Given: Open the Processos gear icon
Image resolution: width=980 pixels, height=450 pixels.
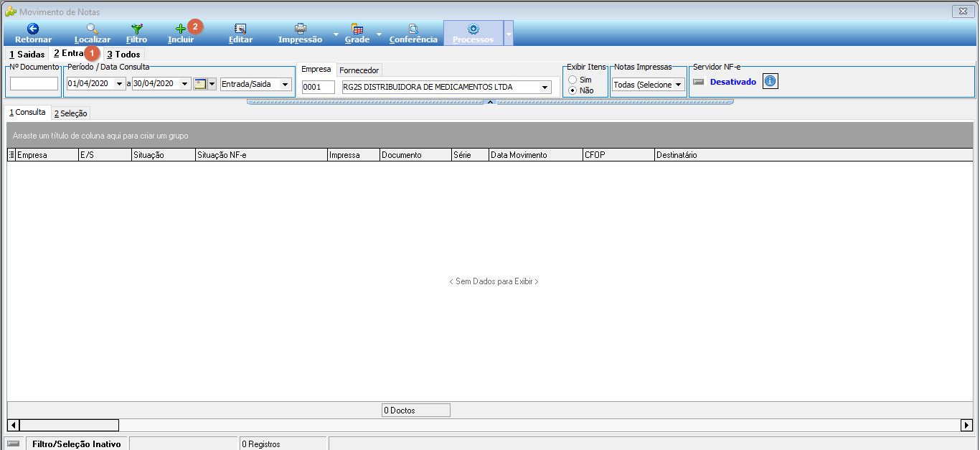Looking at the screenshot, I should pos(473,29).
